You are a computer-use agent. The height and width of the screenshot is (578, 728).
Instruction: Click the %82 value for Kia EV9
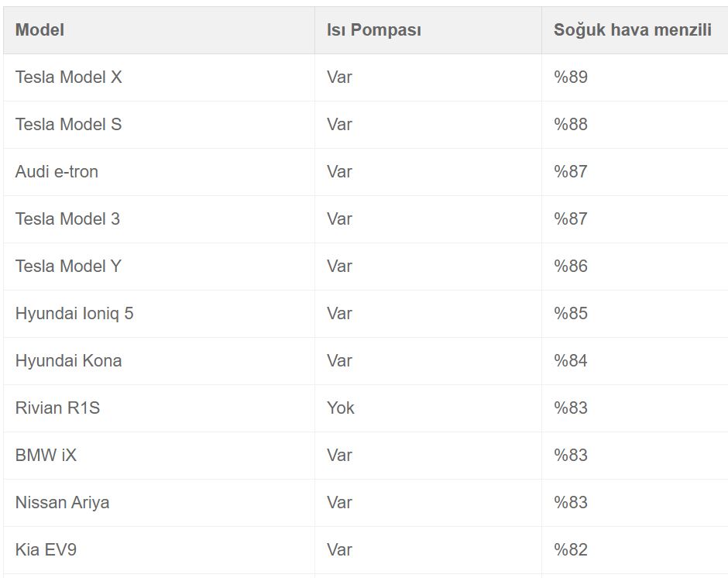(571, 550)
